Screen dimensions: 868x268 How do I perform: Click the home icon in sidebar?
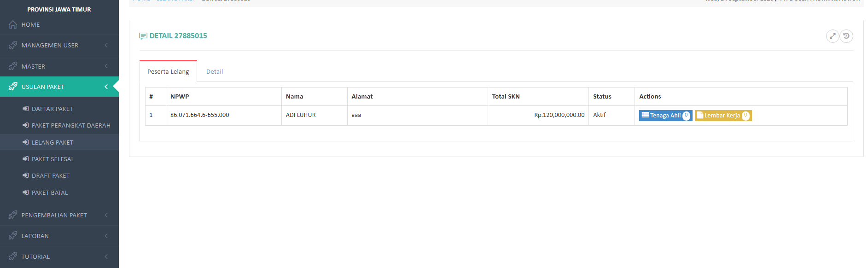coord(13,25)
